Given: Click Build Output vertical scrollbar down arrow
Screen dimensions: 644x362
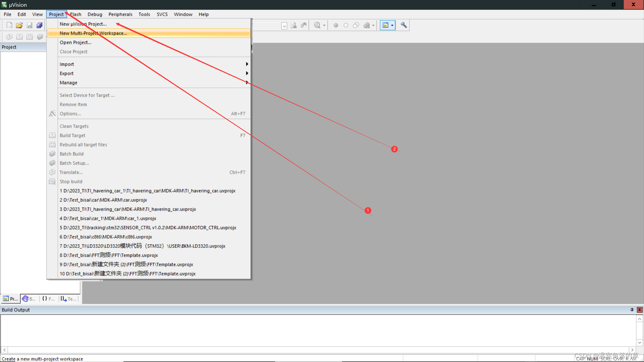Looking at the screenshot, I should click(640, 343).
